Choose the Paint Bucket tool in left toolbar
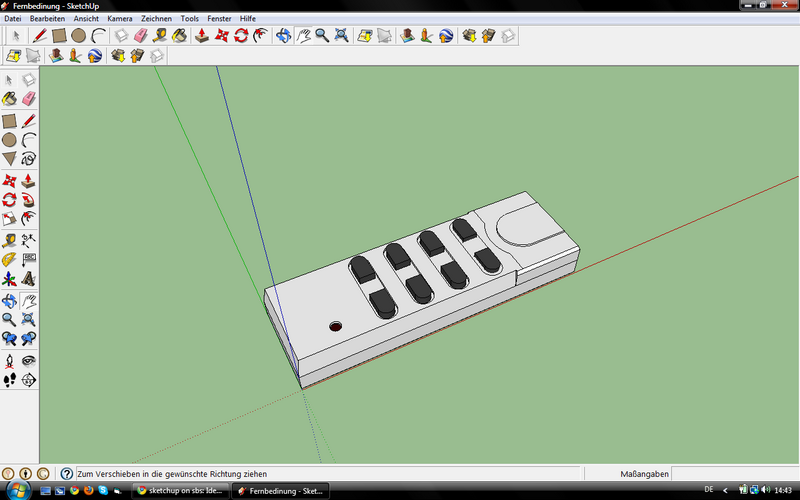This screenshot has width=800, height=500. click(9, 98)
